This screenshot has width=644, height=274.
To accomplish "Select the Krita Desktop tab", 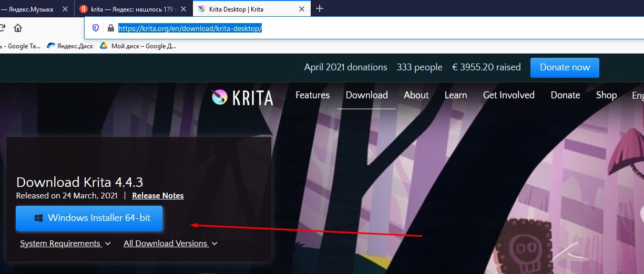I will point(251,9).
